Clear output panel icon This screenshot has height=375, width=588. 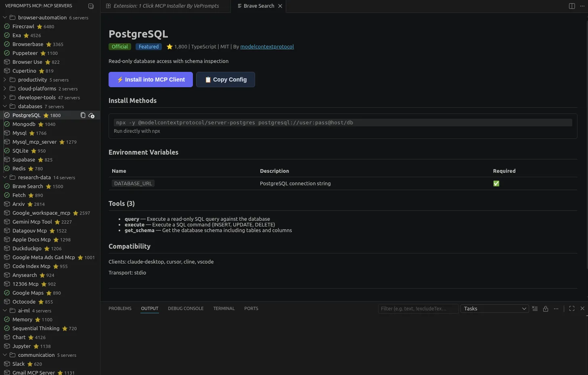tap(535, 308)
